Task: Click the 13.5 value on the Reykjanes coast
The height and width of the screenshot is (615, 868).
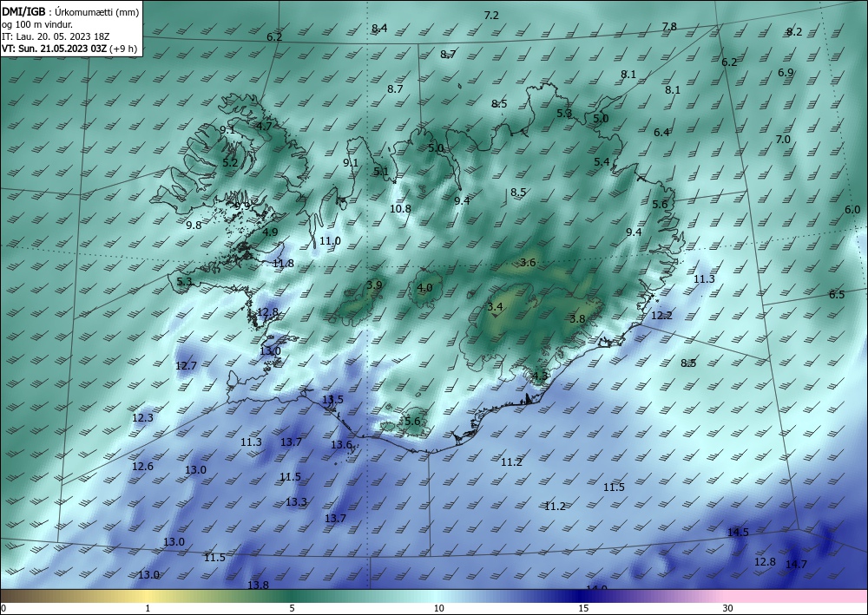Action: point(332,399)
